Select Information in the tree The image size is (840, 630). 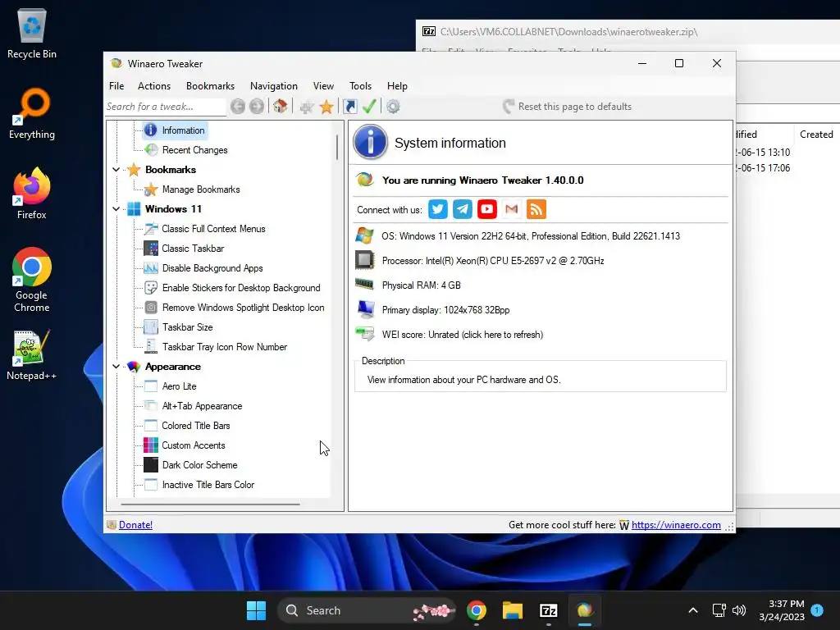point(183,130)
